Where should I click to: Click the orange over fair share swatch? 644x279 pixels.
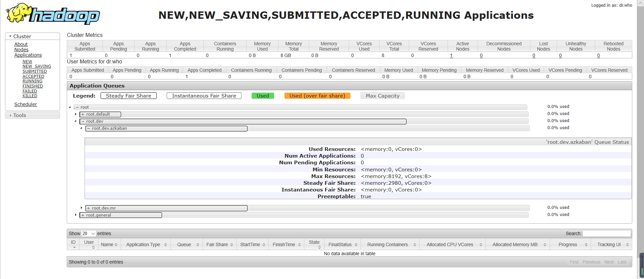point(317,96)
